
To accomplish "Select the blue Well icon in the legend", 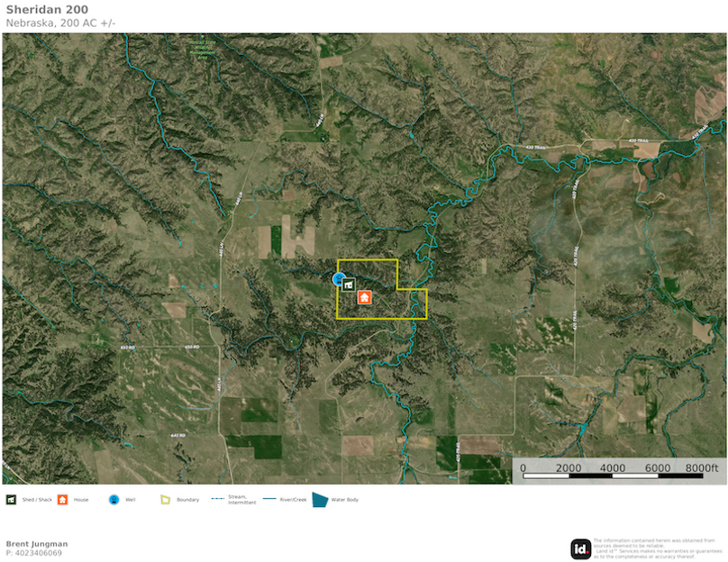I will (114, 499).
